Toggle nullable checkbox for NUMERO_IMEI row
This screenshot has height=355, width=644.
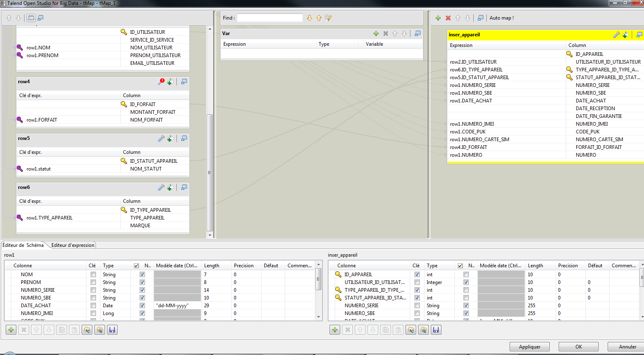click(x=142, y=313)
